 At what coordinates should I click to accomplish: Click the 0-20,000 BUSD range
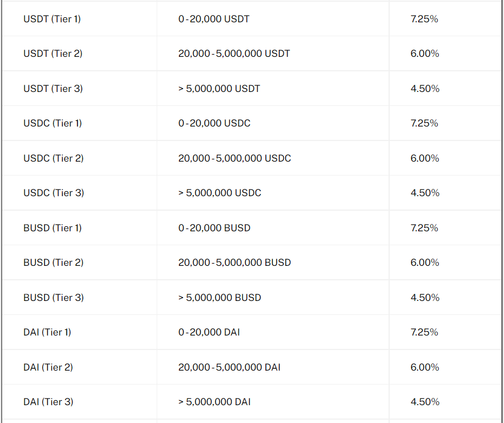pyautogui.click(x=215, y=228)
